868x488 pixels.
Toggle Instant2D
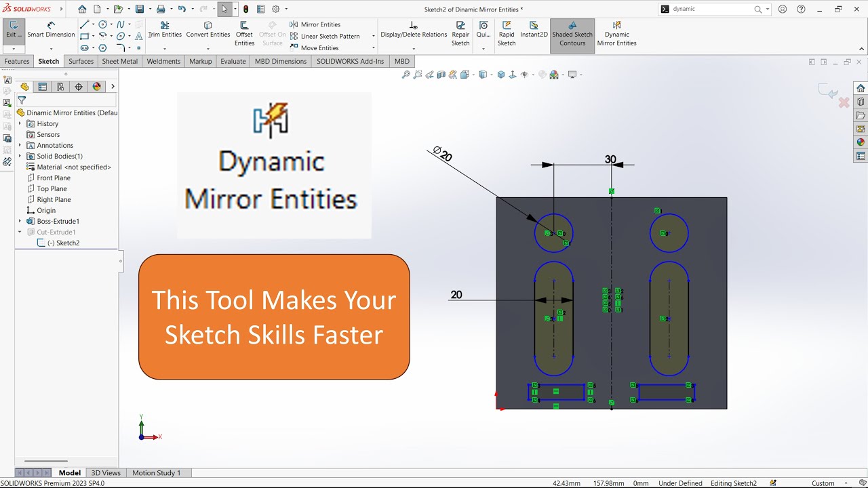pyautogui.click(x=534, y=30)
